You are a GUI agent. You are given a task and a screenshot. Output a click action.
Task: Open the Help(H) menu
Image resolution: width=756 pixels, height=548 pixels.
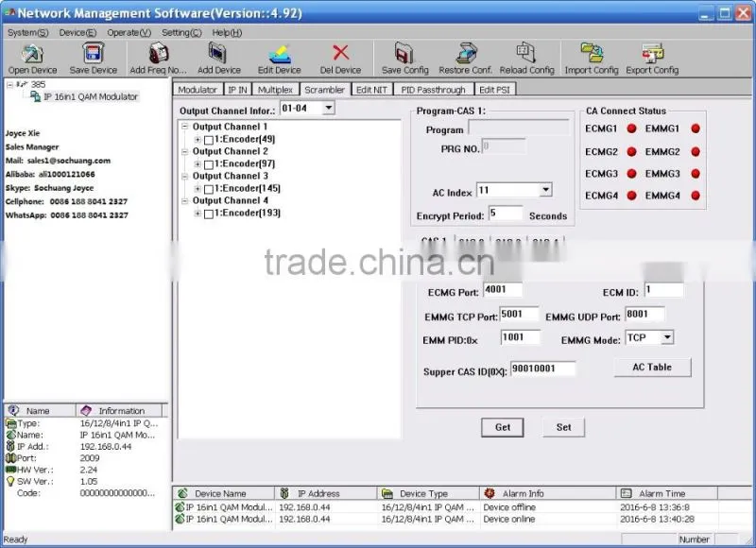[x=227, y=33]
